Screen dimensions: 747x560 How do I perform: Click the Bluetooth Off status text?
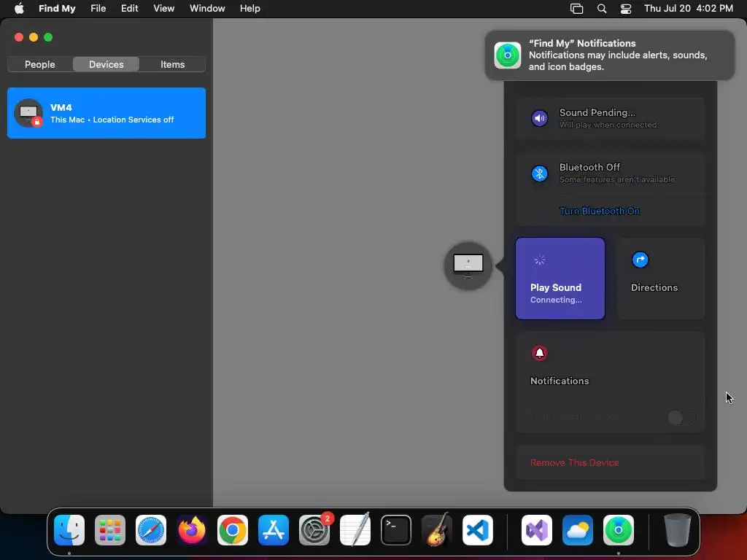click(x=589, y=167)
